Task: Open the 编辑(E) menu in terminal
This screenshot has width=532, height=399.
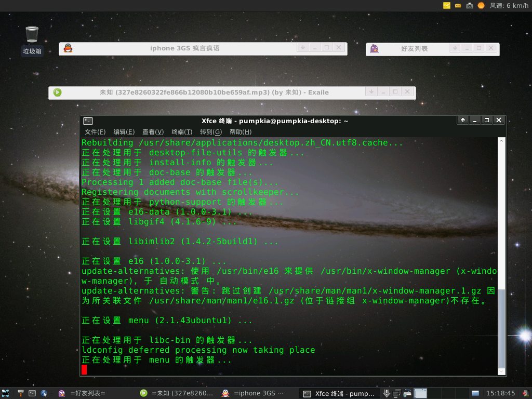Action: pos(124,132)
